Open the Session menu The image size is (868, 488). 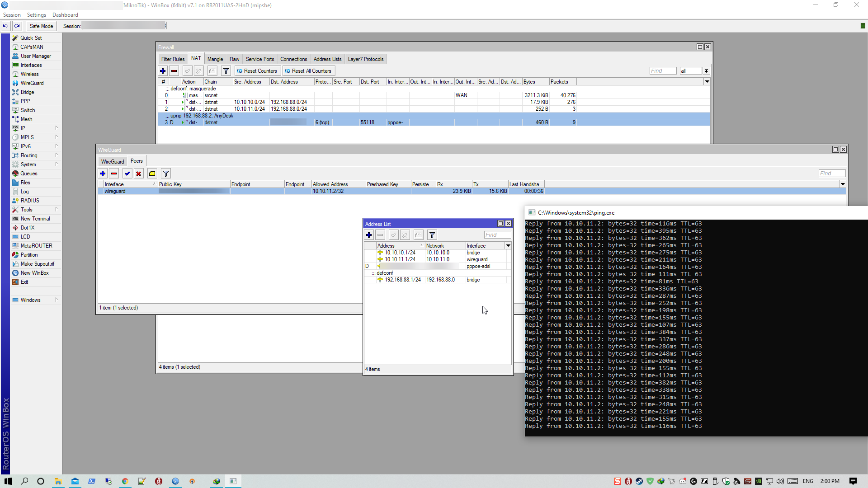[12, 15]
